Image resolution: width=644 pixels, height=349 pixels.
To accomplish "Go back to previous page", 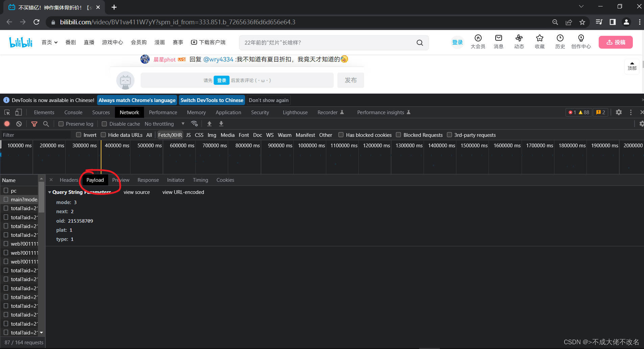I will point(9,22).
